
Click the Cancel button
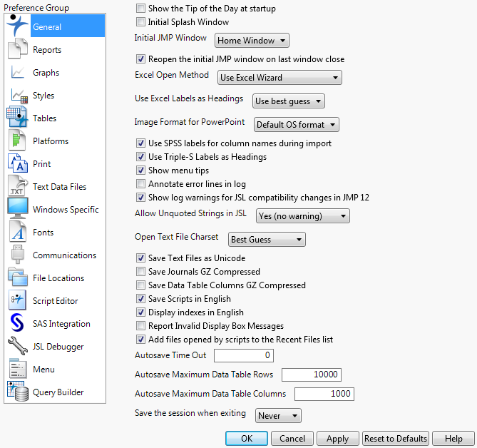pyautogui.click(x=292, y=438)
